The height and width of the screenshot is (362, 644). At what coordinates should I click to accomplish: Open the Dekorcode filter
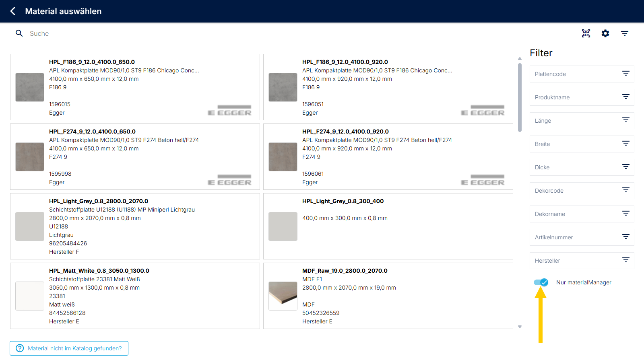click(x=582, y=191)
